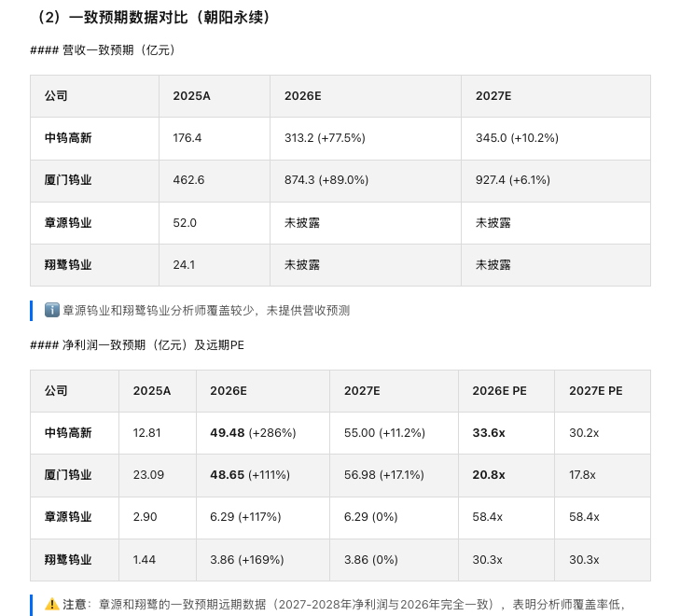Image resolution: width=680 pixels, height=616 pixels.
Task: Click cell 6.29 (+117%)
Action: pos(245,517)
